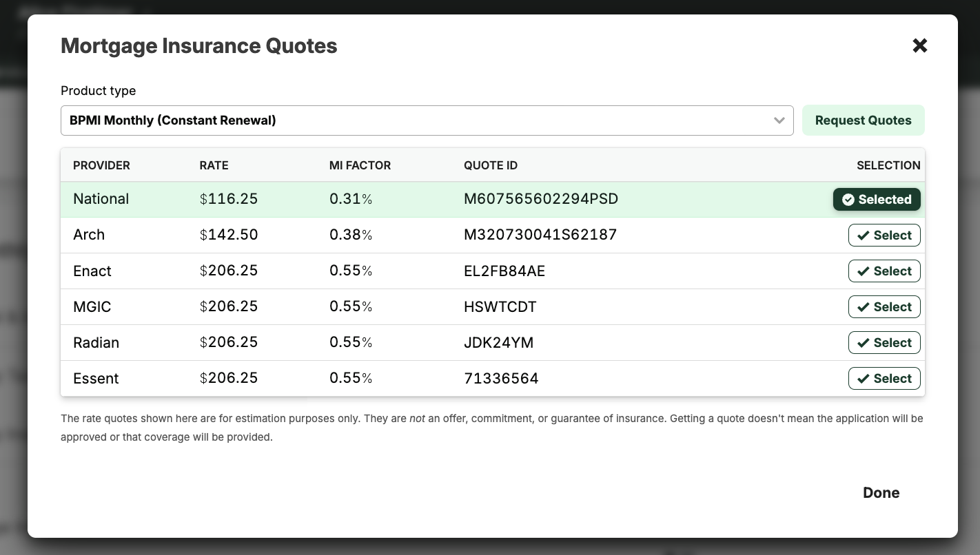Click the dropdown chevron arrow
This screenshot has height=555, width=980.
point(779,121)
